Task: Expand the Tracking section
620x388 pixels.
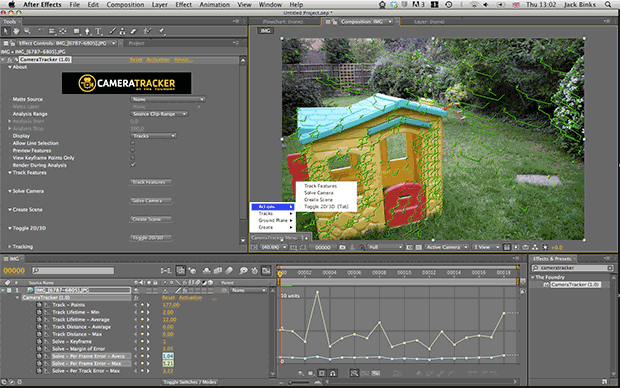Action: 10,246
